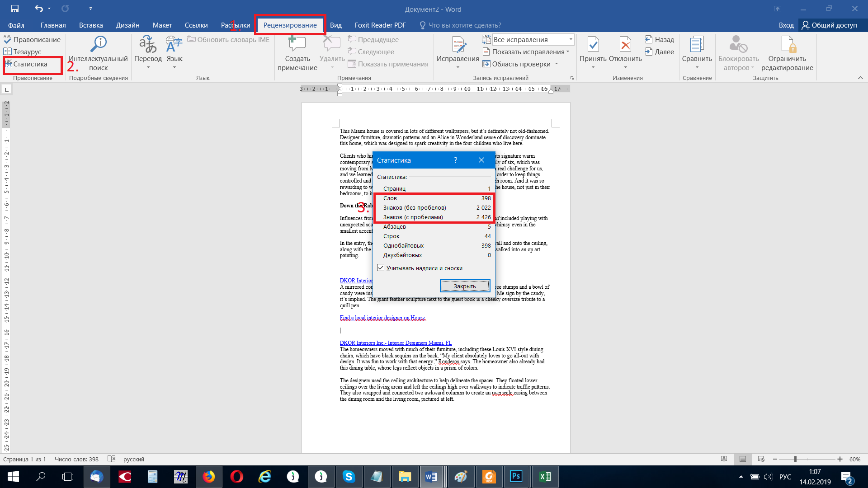Click the Create Comment (Создать примечание) icon
This screenshot has height=488, width=868.
coord(297,44)
